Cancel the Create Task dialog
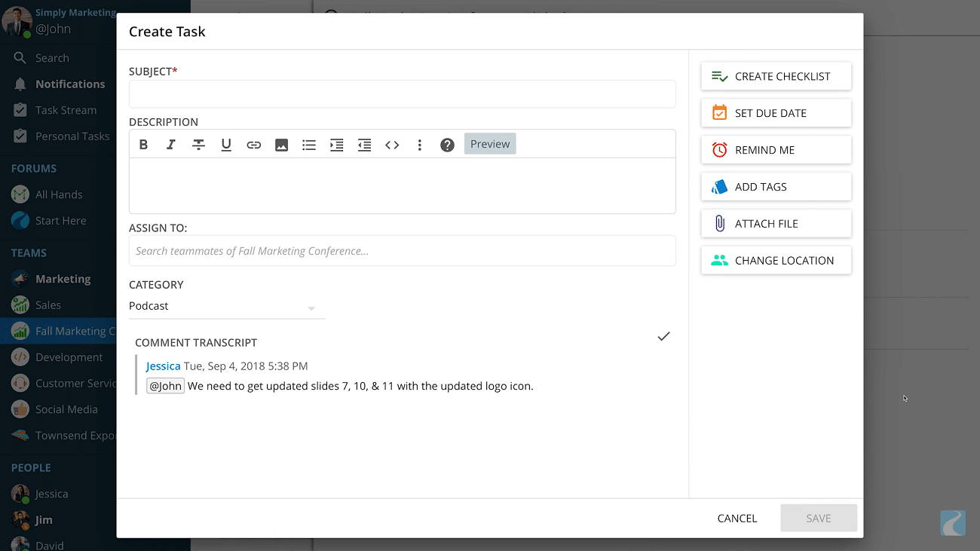Image resolution: width=980 pixels, height=551 pixels. [737, 518]
